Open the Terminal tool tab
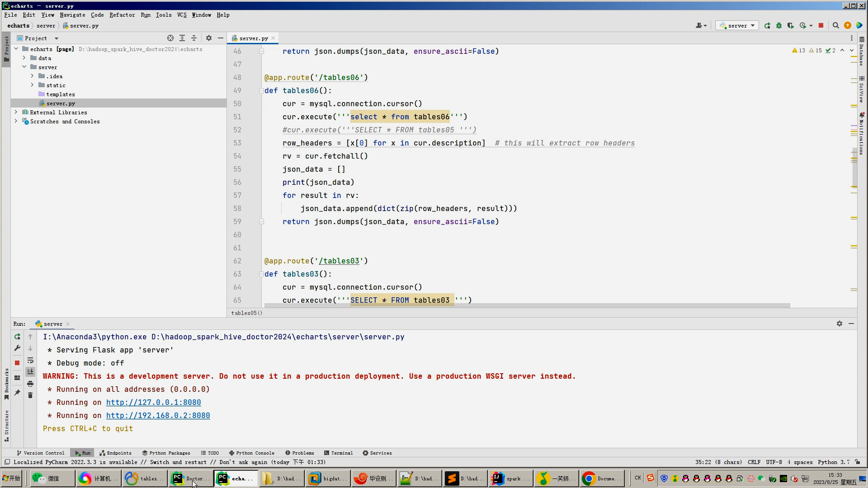The height and width of the screenshot is (488, 868). click(x=338, y=453)
